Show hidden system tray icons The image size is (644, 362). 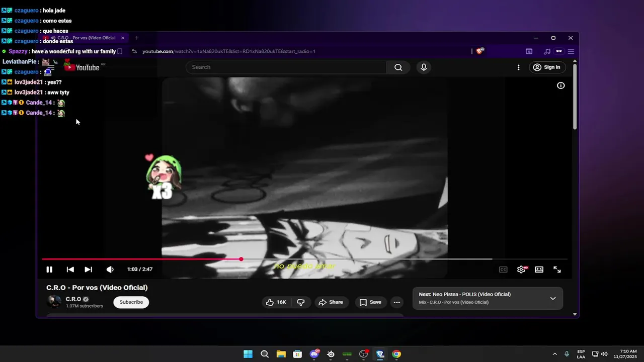click(554, 354)
